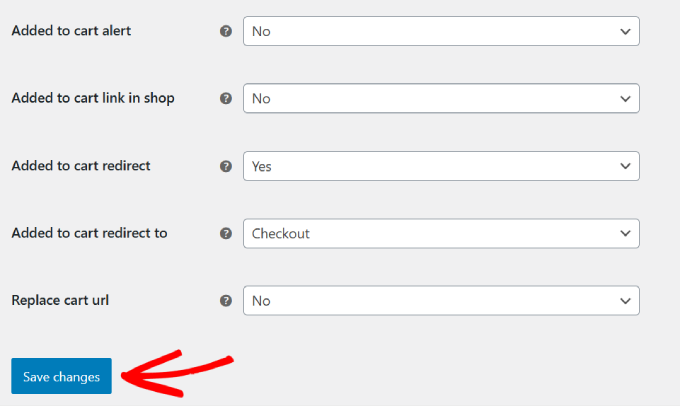Click chevron arrow on Replace cart url select

[625, 300]
